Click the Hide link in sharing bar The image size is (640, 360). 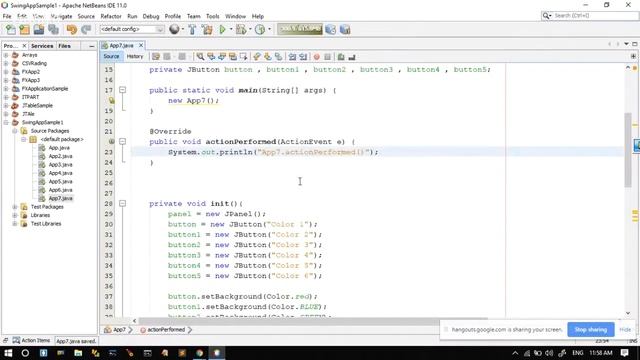point(625,329)
